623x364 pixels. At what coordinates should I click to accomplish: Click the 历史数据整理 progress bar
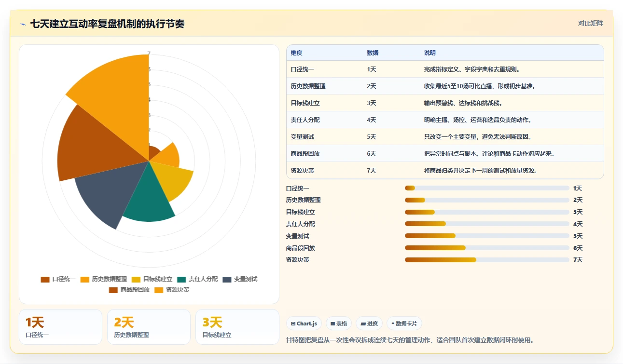[x=487, y=200]
